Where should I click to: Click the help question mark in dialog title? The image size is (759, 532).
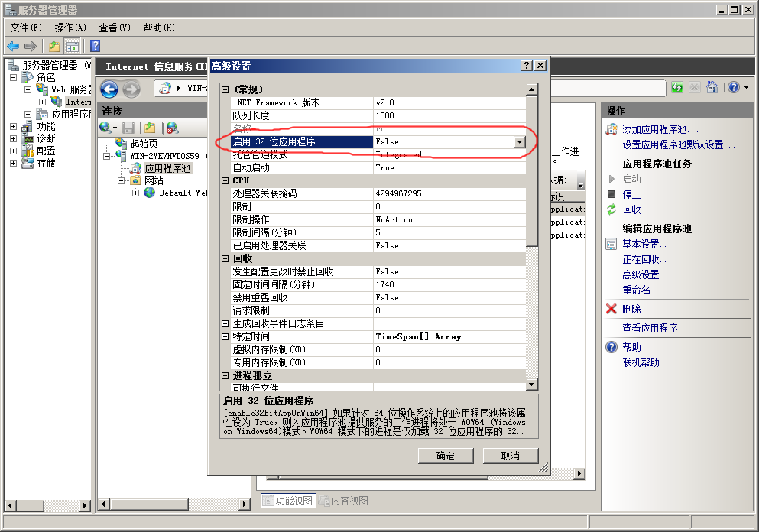coord(527,66)
